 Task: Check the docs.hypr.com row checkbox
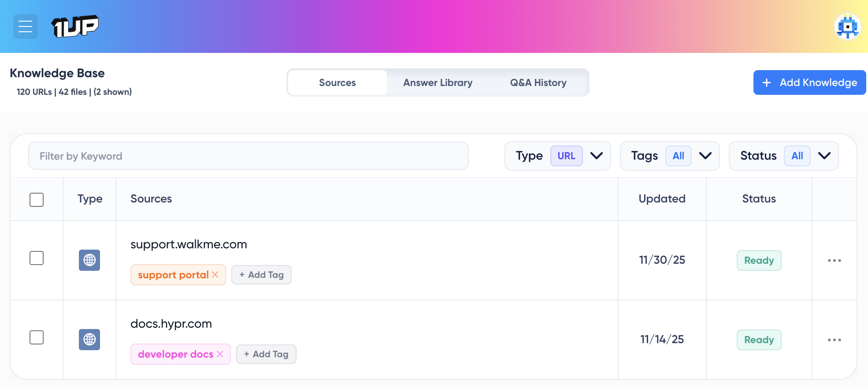(37, 337)
